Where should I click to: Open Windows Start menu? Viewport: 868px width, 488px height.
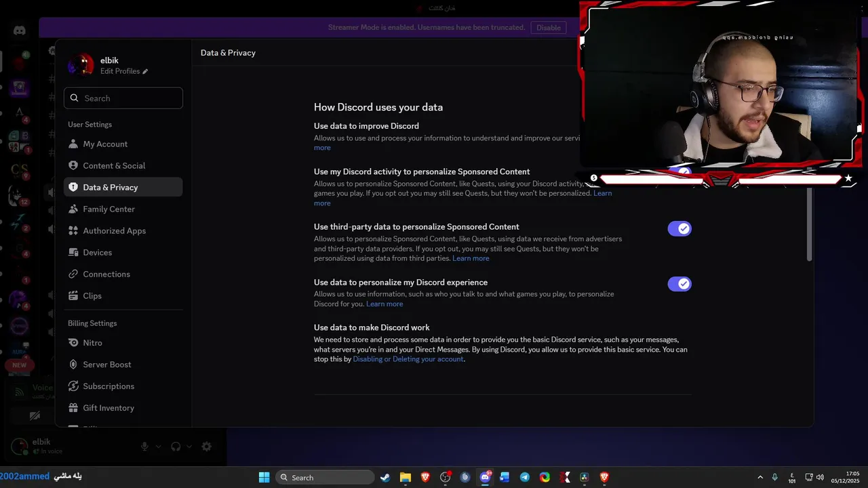click(x=264, y=477)
